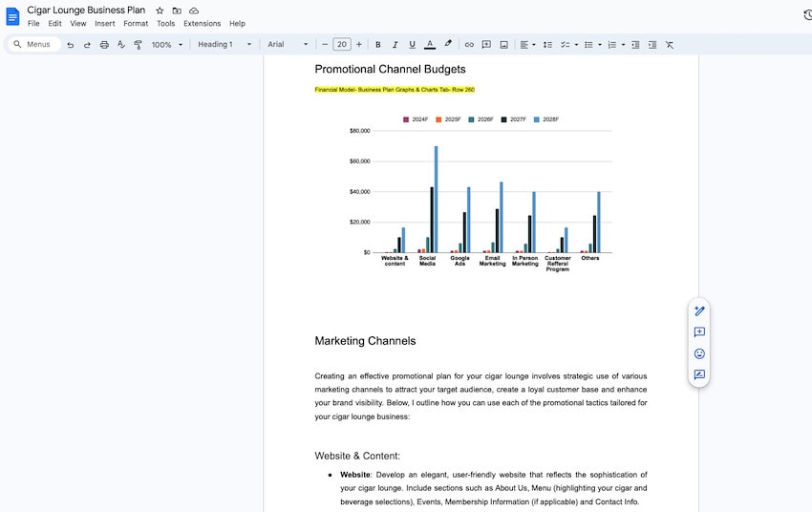Click the yellow highlighted Financial Model text
The image size is (812, 512).
coord(395,90)
